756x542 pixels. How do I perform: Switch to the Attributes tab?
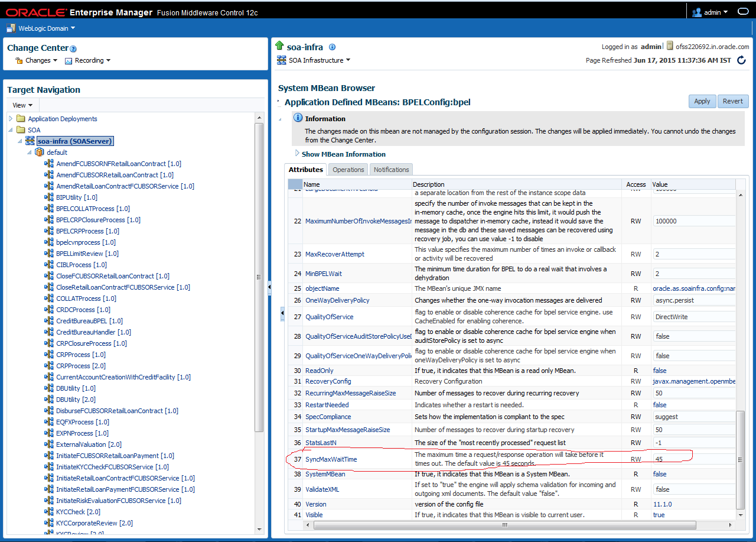pos(305,170)
